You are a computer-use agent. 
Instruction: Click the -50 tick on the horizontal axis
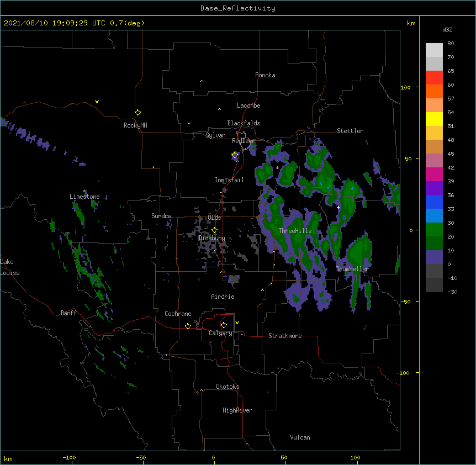click(141, 457)
